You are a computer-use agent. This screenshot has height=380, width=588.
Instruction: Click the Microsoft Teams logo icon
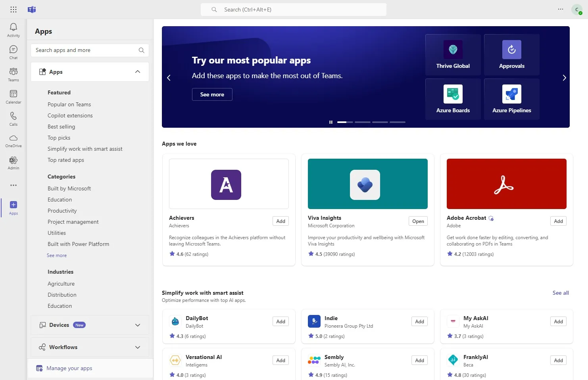point(32,10)
